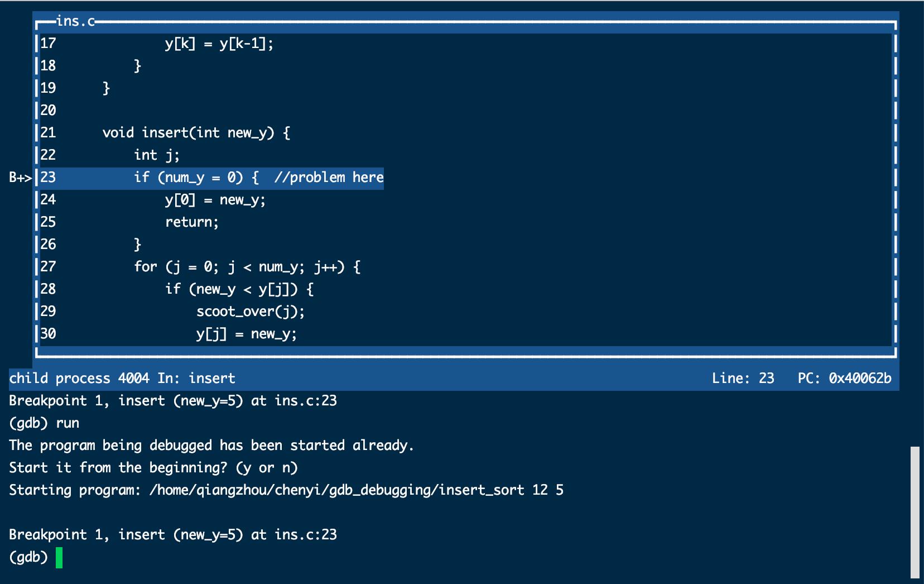Click 'In: insert' status text
924x584 pixels.
point(196,379)
